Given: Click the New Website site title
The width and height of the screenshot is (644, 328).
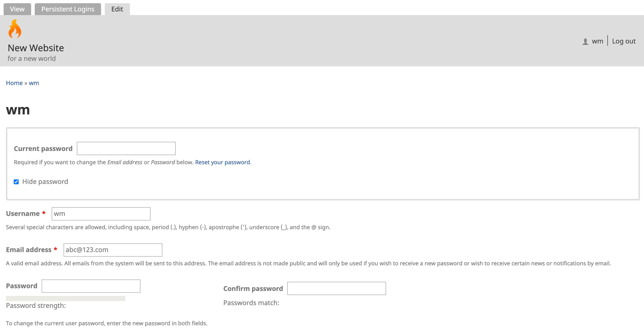Looking at the screenshot, I should [36, 48].
